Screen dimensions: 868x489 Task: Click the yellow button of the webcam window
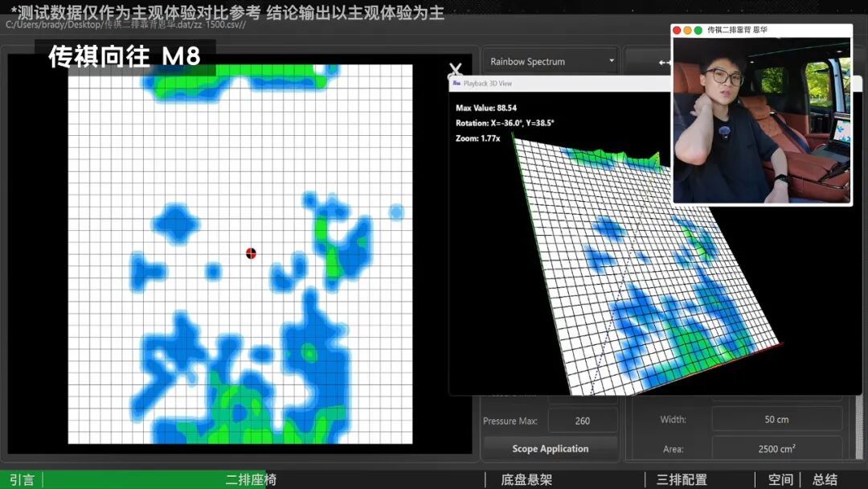pos(687,30)
